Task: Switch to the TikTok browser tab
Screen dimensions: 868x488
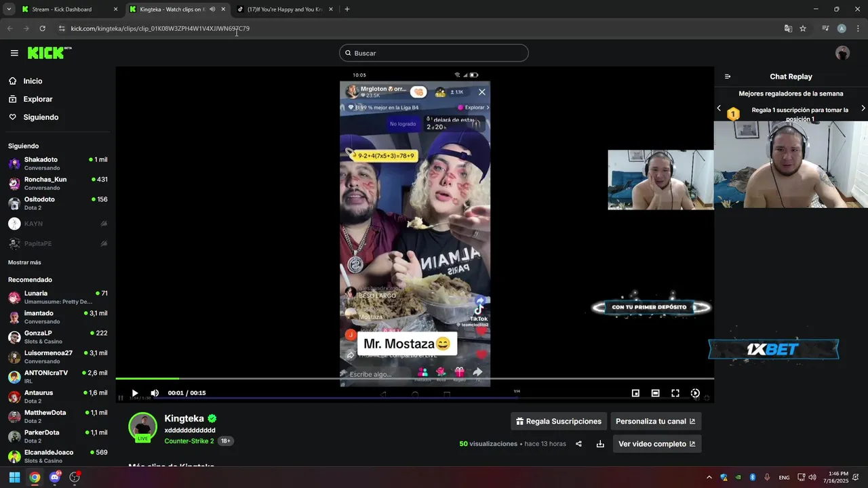Action: click(x=284, y=9)
